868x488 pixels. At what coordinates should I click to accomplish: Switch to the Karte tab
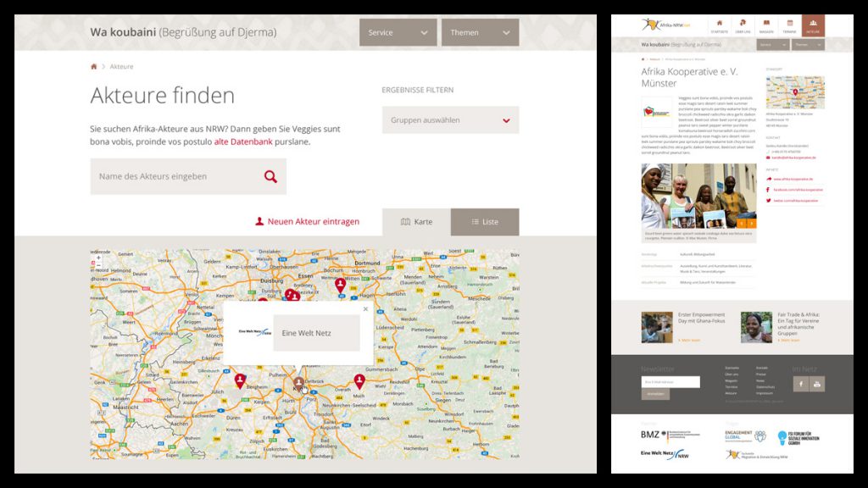point(416,222)
